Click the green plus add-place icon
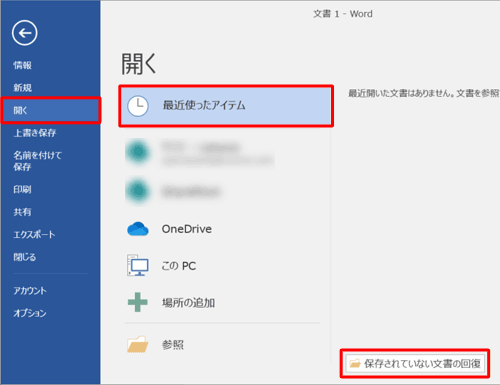Viewport: 500px width, 385px height. pyautogui.click(x=138, y=302)
